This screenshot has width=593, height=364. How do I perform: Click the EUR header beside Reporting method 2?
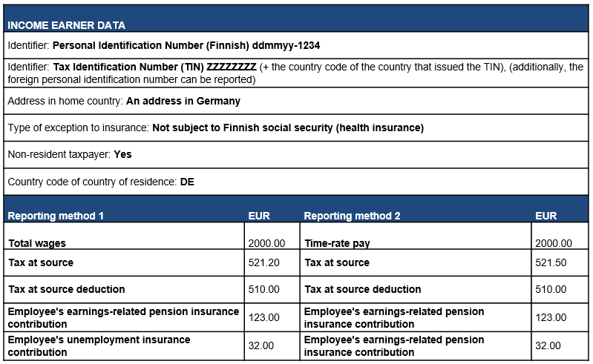coord(546,216)
